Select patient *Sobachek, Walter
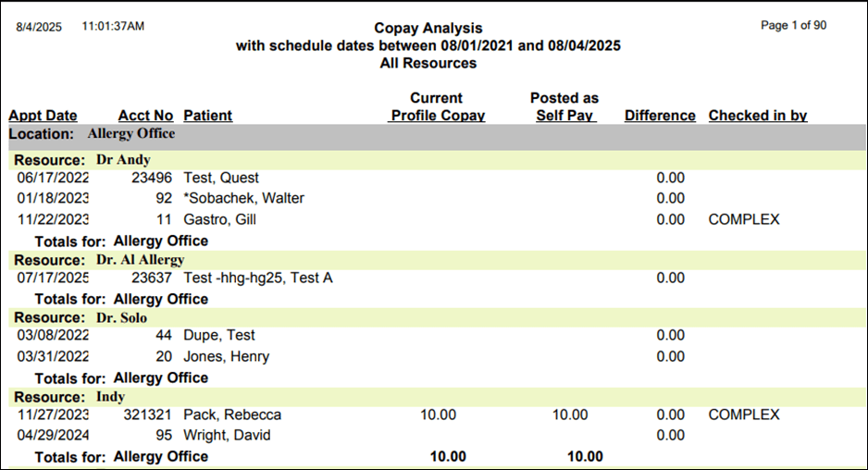Image resolution: width=868 pixels, height=470 pixels. tap(244, 198)
